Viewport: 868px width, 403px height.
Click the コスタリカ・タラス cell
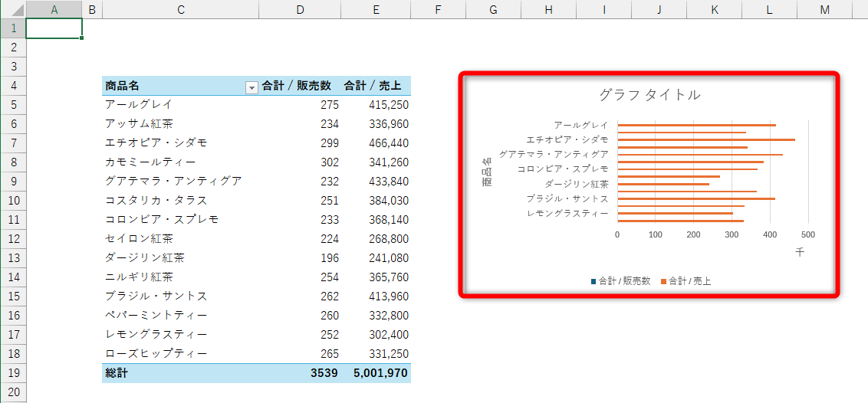pyautogui.click(x=181, y=200)
